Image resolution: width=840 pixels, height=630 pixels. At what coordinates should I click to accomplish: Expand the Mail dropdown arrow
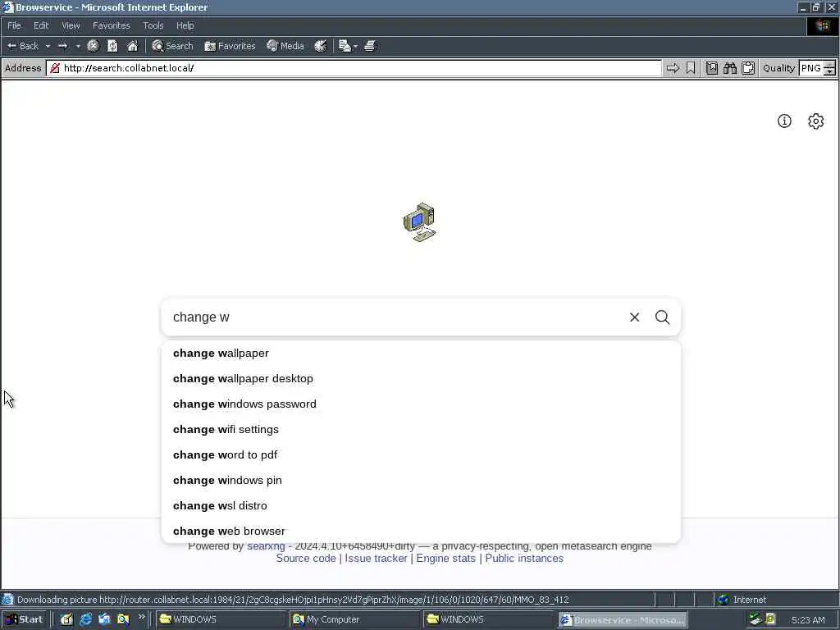coord(355,46)
